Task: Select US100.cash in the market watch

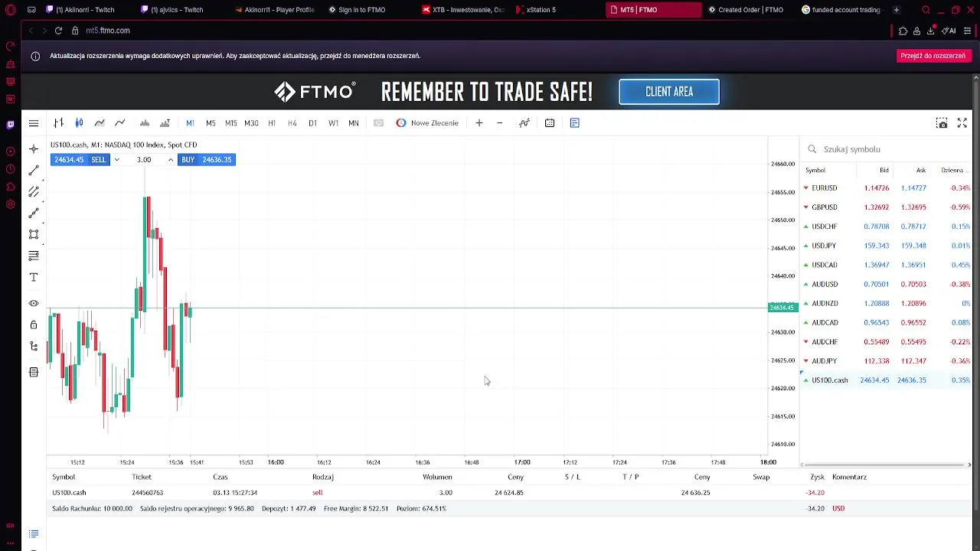Action: click(886, 380)
